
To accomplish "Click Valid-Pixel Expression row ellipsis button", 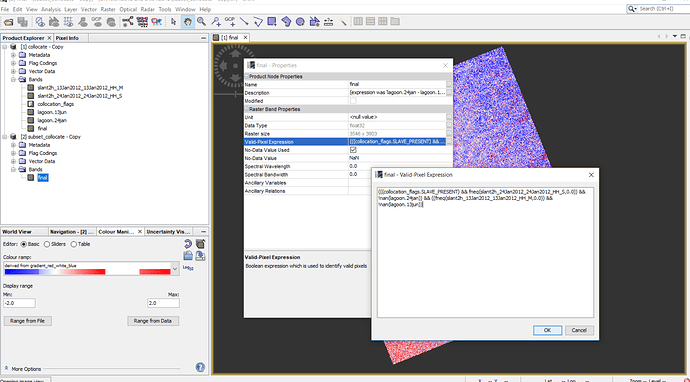I will (x=449, y=142).
